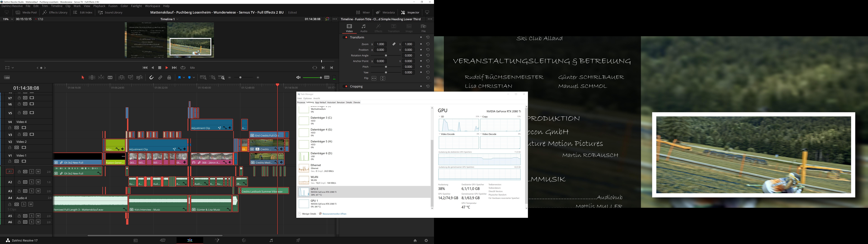Viewport: 868px width, 244px height.
Task: Activate the Dynamic Trim Mode tool
Action: click(x=101, y=77)
